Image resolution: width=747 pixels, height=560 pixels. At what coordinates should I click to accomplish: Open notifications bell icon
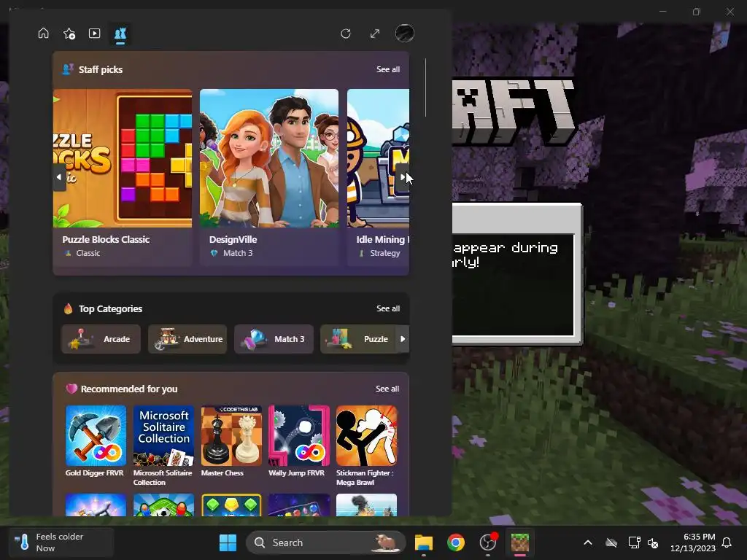click(727, 542)
